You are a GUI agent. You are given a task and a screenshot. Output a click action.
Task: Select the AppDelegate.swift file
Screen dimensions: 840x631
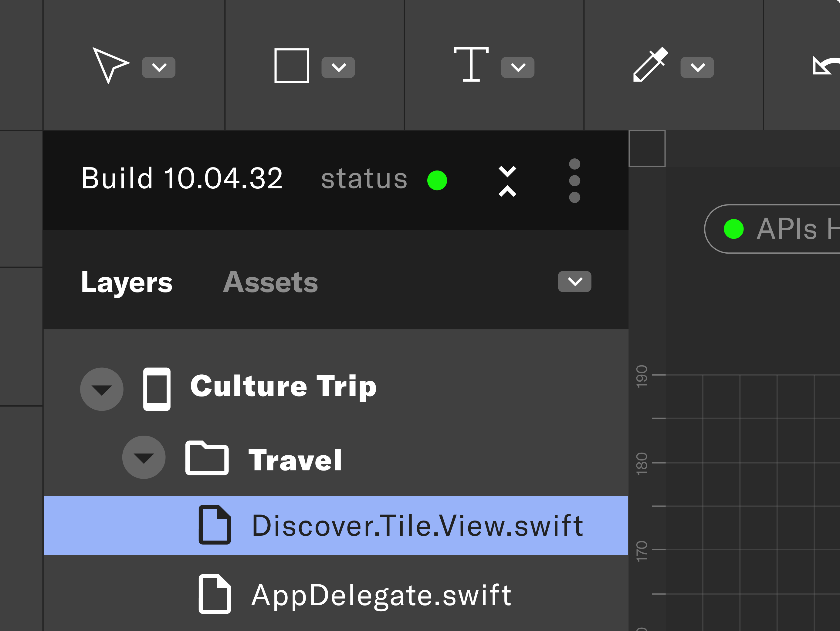click(381, 595)
